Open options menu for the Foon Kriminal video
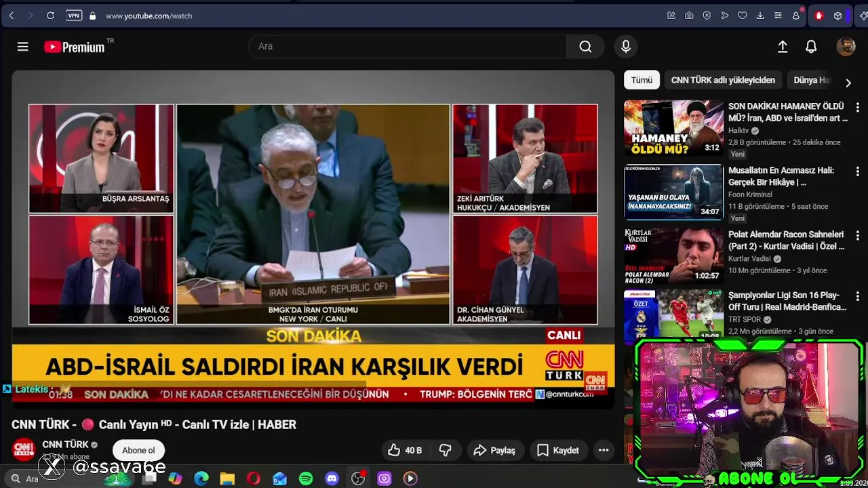 click(x=857, y=171)
